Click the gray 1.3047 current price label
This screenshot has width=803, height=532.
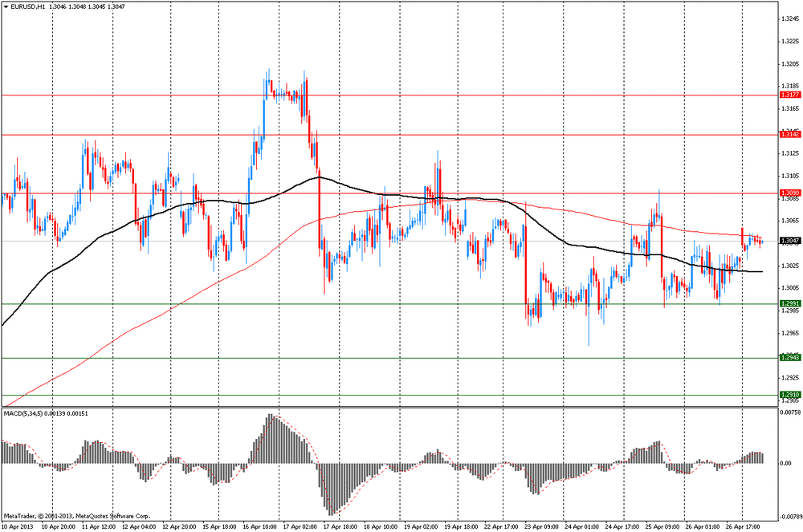[x=789, y=241]
